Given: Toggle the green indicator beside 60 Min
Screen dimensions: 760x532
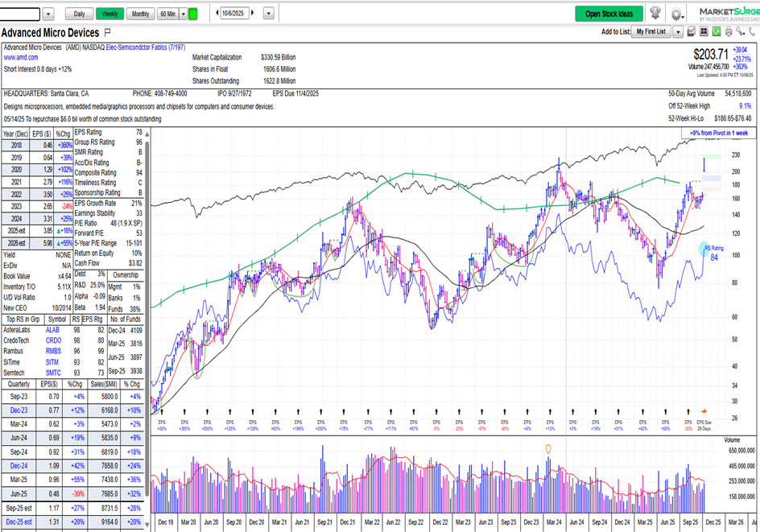Looking at the screenshot, I should click(x=193, y=14).
